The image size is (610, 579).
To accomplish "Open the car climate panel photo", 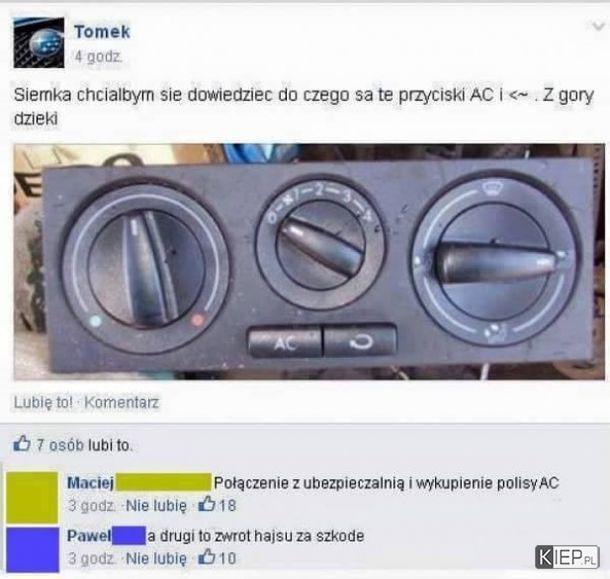I will coord(309,262).
